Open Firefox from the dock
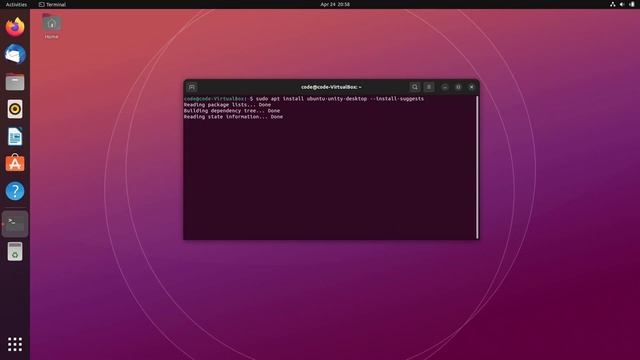The width and height of the screenshot is (640, 360). [15, 27]
